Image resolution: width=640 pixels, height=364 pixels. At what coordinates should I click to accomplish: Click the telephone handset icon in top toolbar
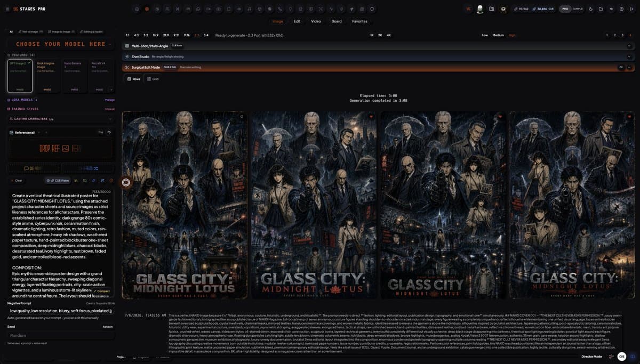pos(280,9)
